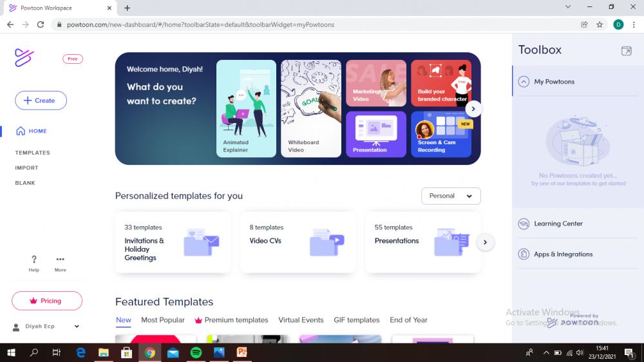Choose the Screen & Cam Recording card
644x362 pixels.
tap(440, 135)
